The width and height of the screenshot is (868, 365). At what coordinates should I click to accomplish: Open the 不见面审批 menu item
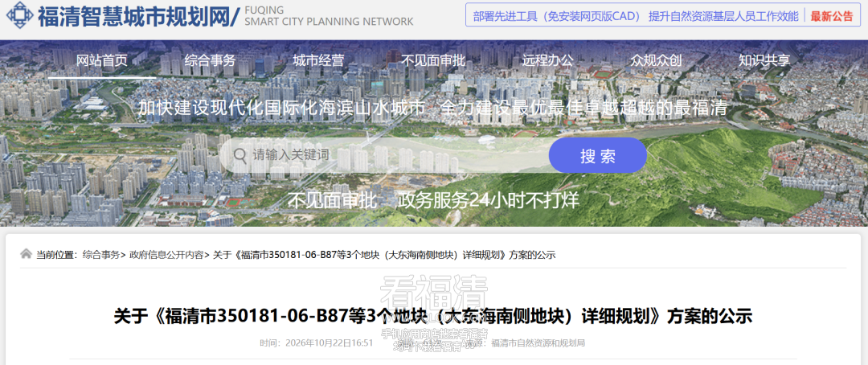(x=433, y=60)
